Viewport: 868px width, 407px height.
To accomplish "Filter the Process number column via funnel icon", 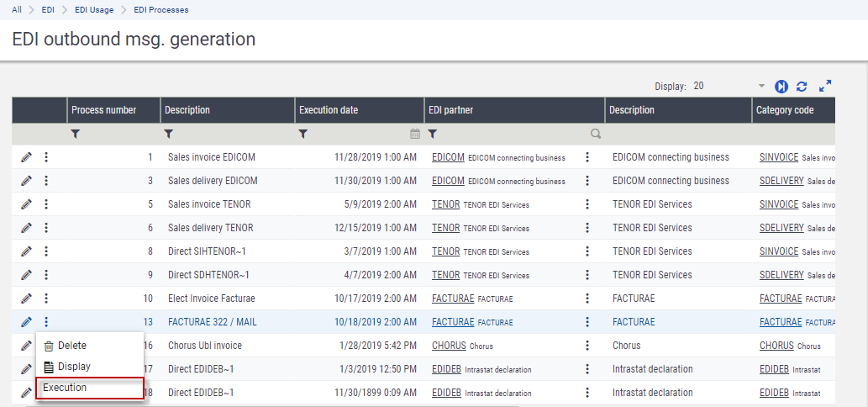I will tap(76, 134).
